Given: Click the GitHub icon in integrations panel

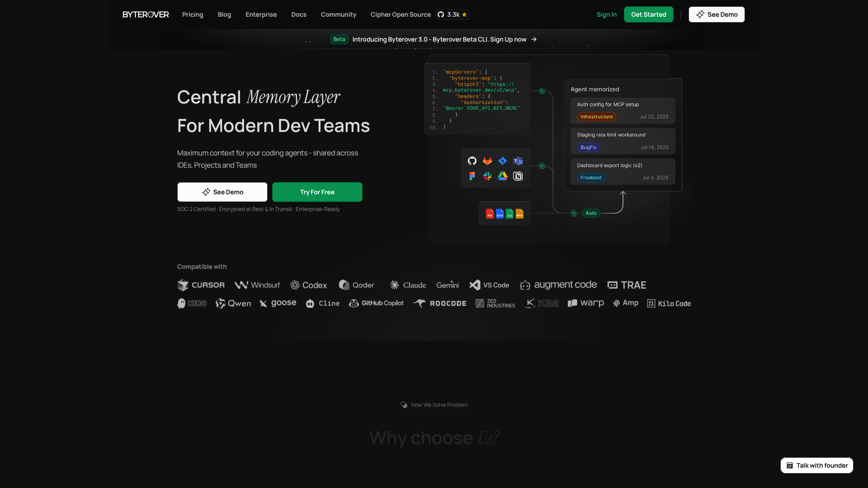Looking at the screenshot, I should 472,161.
